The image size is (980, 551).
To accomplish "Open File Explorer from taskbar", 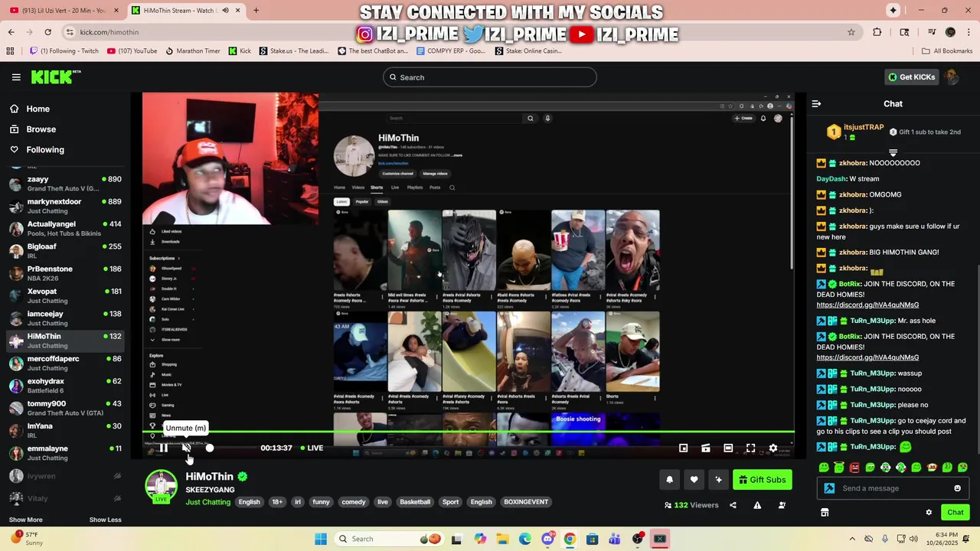I will [502, 539].
